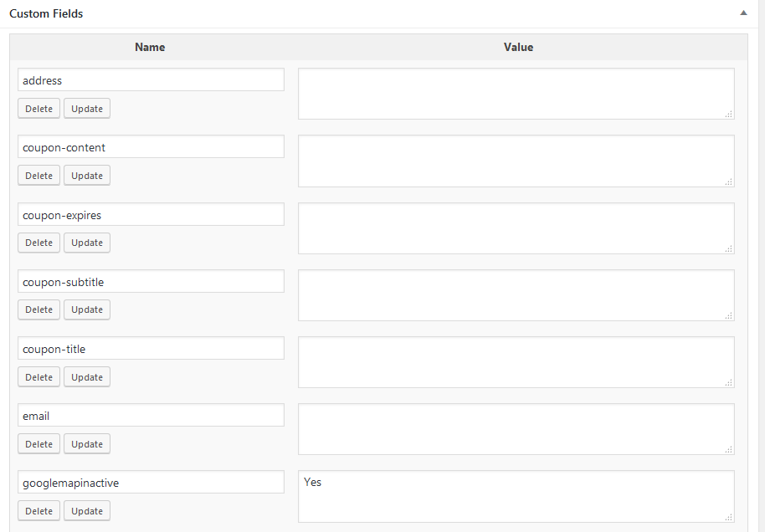This screenshot has height=532, width=765.
Task: Grab the address textarea resize handle
Action: pyautogui.click(x=728, y=114)
